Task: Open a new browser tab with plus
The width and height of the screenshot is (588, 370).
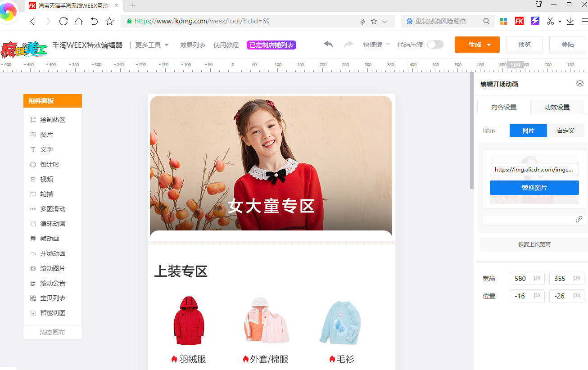Action: [x=132, y=5]
